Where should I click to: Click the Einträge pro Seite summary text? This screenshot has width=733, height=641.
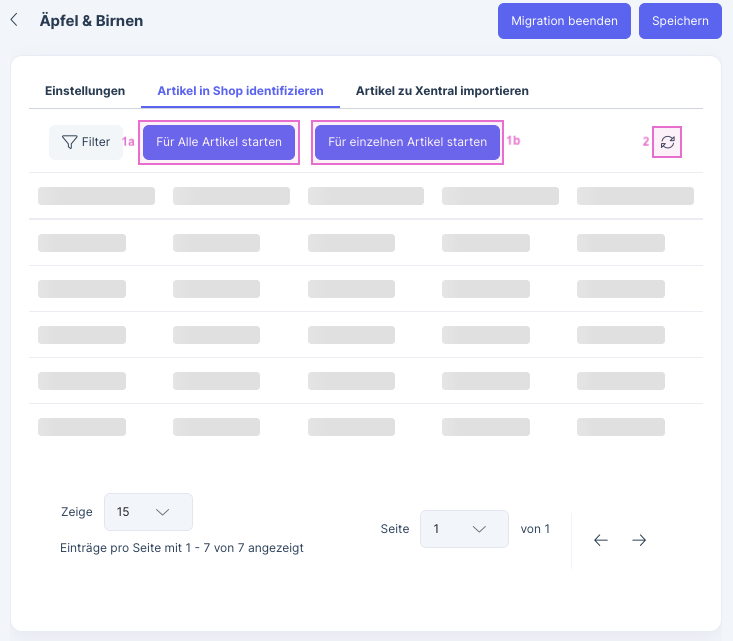pyautogui.click(x=182, y=548)
